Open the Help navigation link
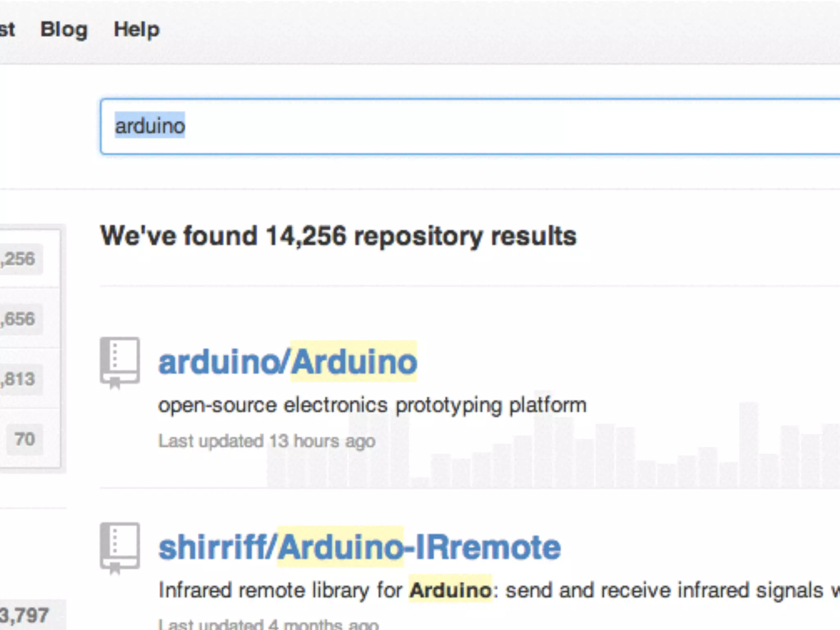This screenshot has width=840, height=630. (136, 30)
